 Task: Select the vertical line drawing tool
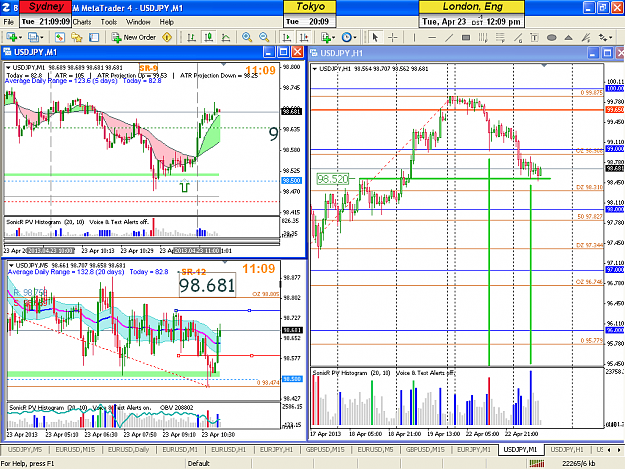tap(415, 37)
